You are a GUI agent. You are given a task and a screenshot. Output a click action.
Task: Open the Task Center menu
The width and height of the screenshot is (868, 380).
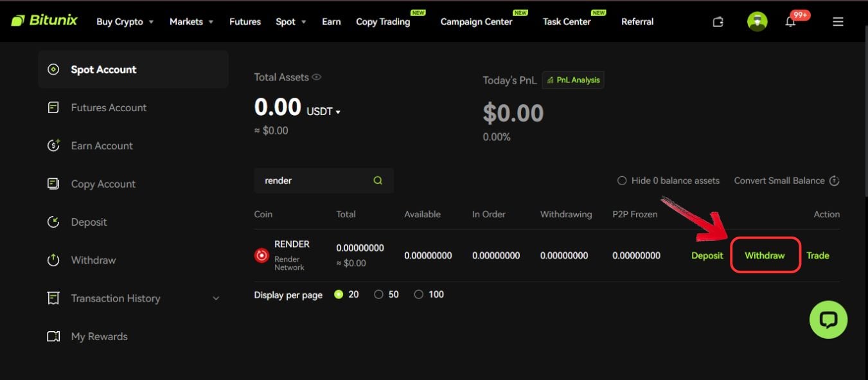[567, 22]
